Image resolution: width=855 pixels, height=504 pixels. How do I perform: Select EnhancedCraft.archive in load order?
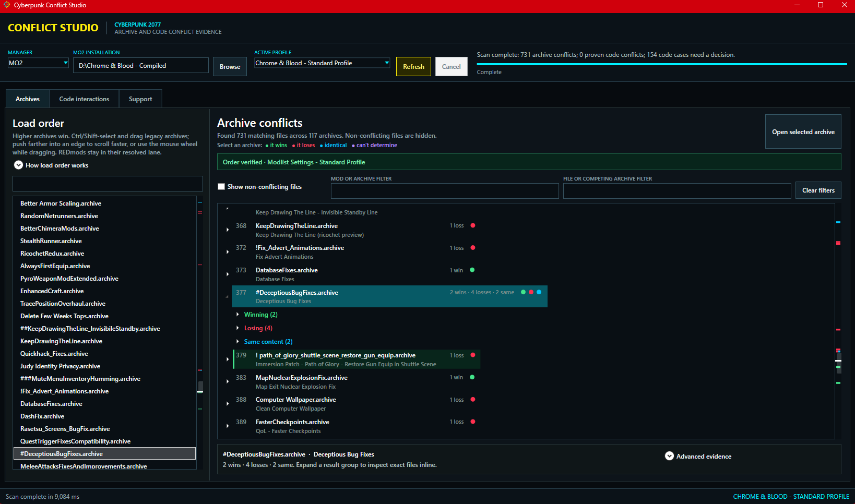point(104,291)
